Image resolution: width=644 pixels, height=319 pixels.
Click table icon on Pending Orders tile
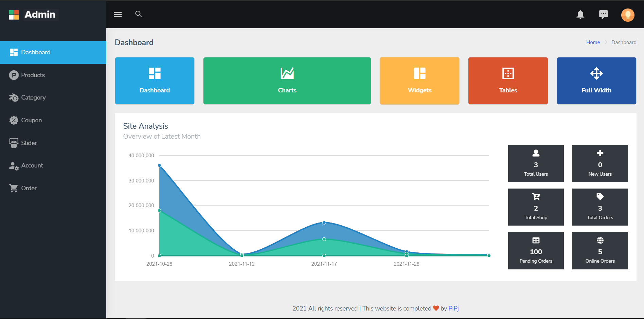(x=536, y=241)
